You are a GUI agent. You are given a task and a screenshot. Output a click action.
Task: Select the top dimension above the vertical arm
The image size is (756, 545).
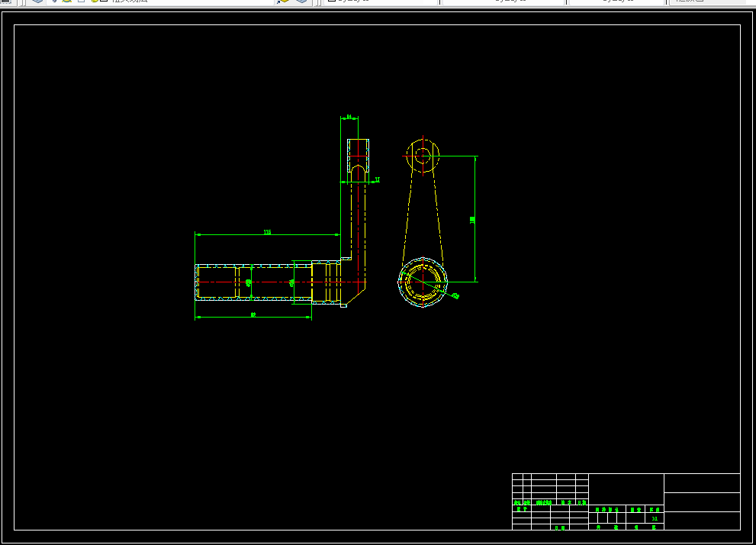click(x=349, y=118)
